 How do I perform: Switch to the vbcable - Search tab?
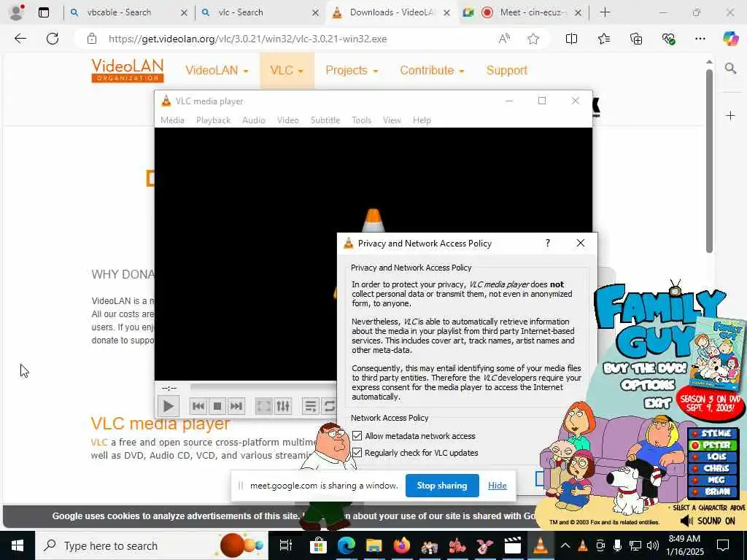coord(119,12)
